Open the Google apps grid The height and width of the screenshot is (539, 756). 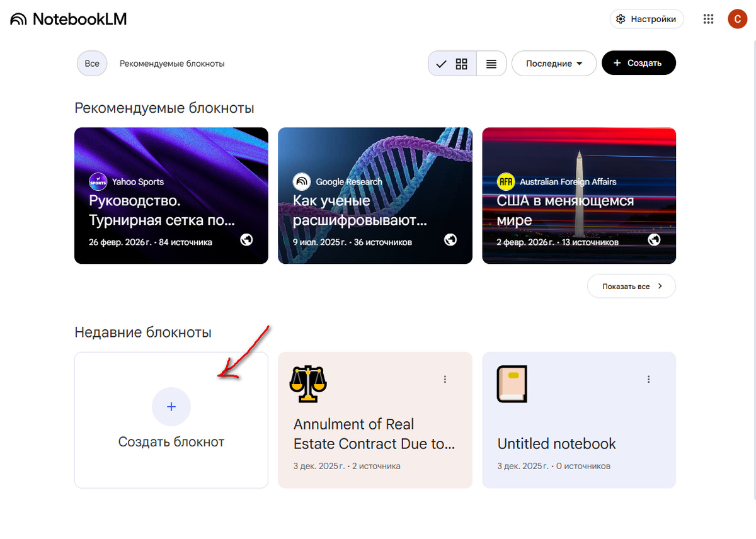(x=708, y=20)
